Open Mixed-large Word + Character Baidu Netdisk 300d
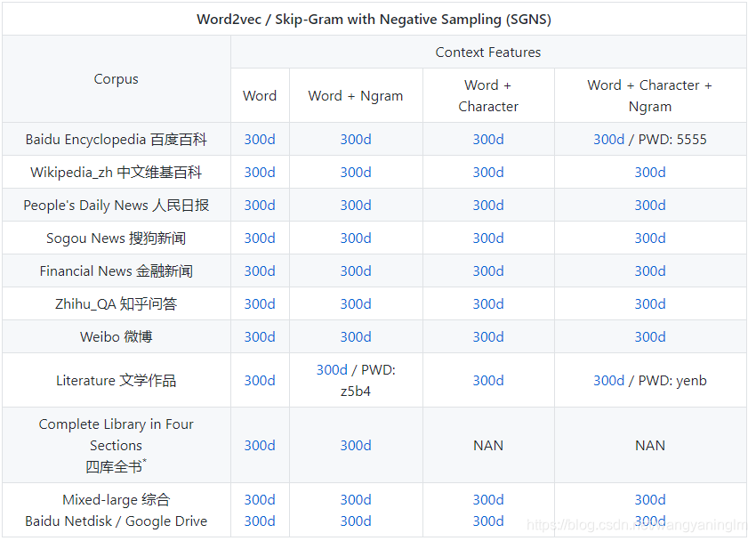 [488, 499]
